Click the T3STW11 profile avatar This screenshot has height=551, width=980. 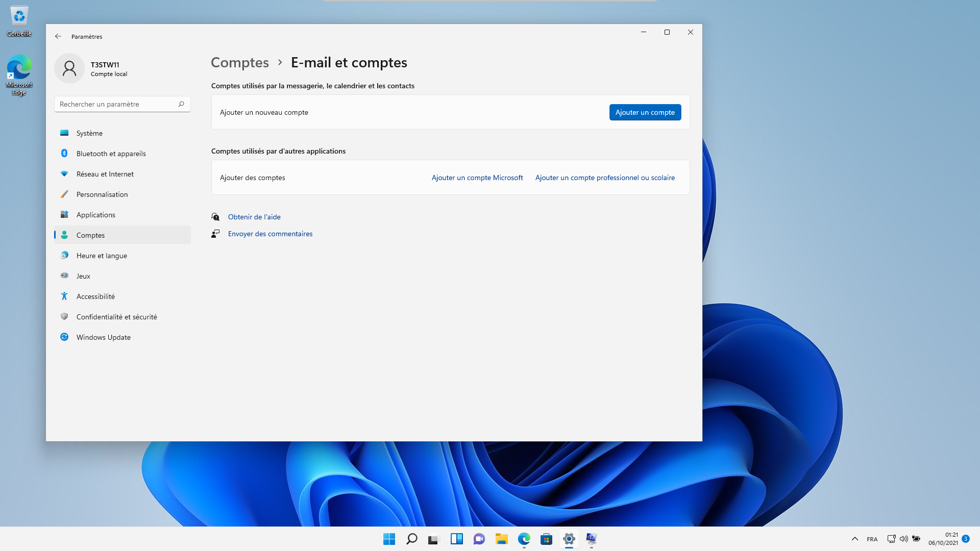69,68
